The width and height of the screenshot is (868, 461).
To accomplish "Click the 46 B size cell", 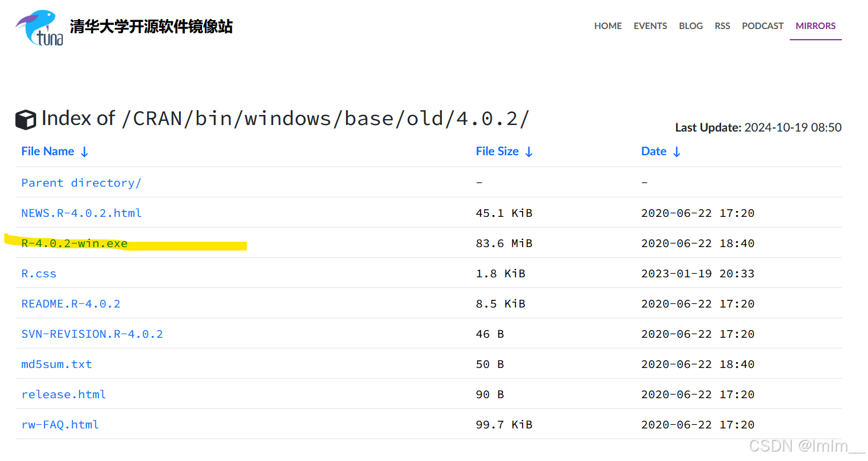I will [x=489, y=334].
